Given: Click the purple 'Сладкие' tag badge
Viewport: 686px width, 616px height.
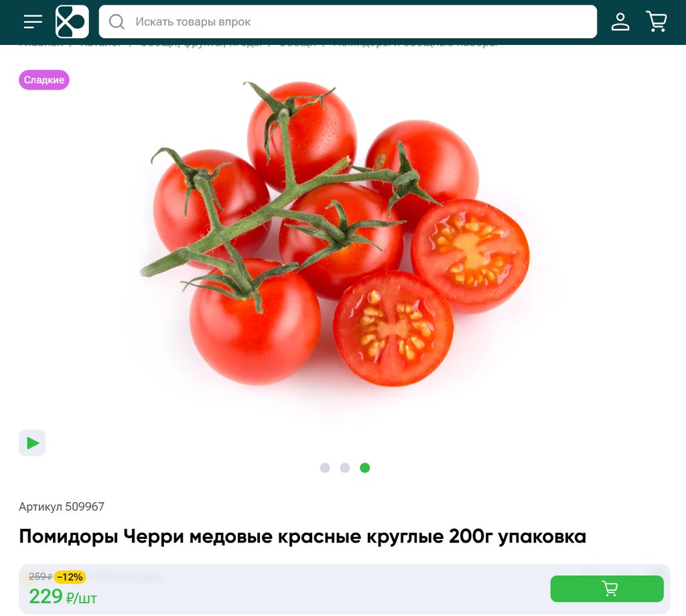Looking at the screenshot, I should point(44,80).
